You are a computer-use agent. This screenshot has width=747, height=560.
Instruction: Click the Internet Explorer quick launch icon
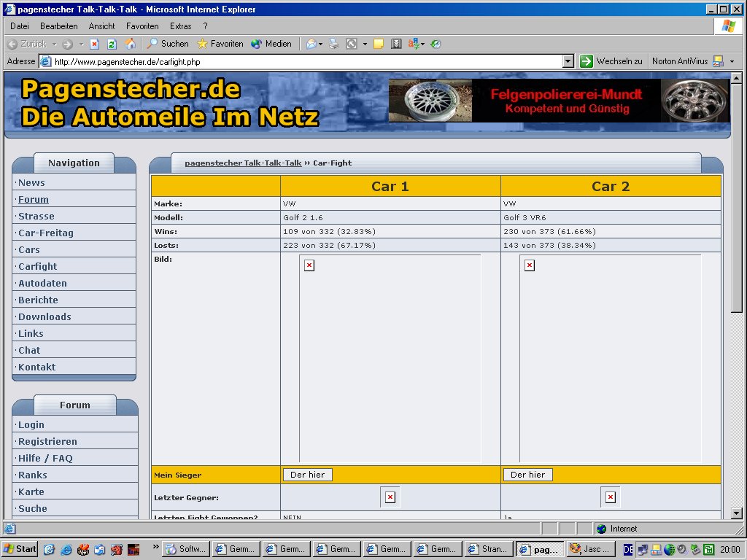66,550
